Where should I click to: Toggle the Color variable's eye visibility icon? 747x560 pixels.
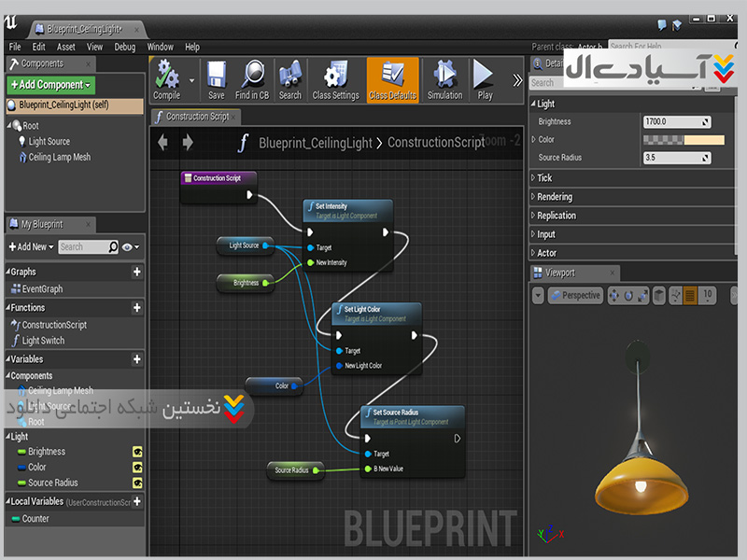click(x=137, y=468)
